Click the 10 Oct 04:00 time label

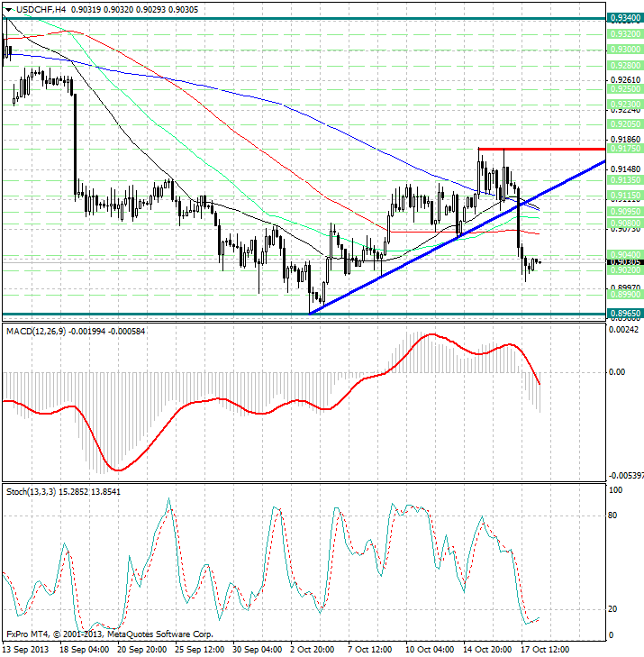430,650
